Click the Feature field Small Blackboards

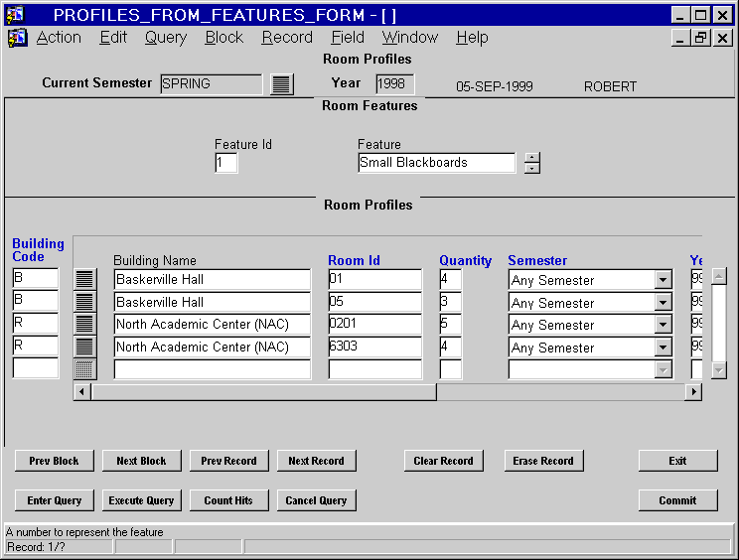click(436, 163)
